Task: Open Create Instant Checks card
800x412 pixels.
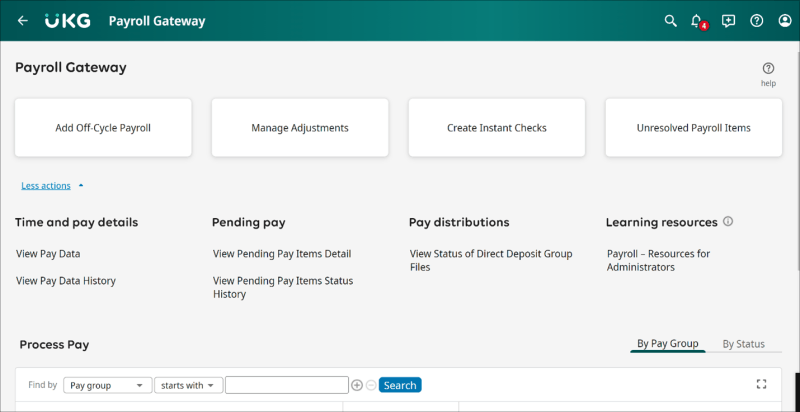Action: (497, 127)
